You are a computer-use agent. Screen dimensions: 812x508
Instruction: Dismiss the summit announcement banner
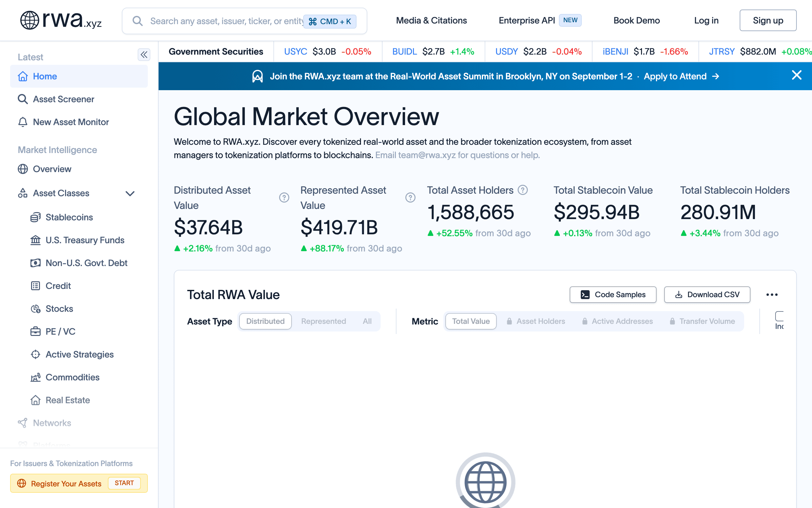(796, 75)
